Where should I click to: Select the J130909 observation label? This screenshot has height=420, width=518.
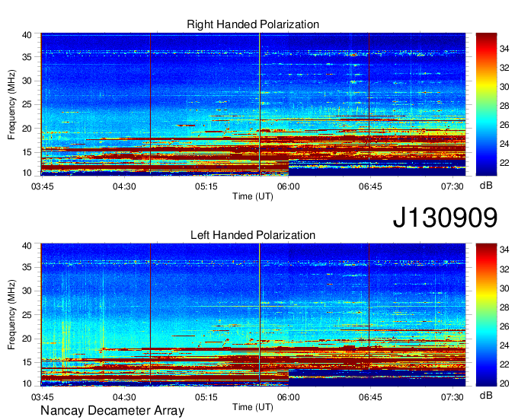point(445,218)
